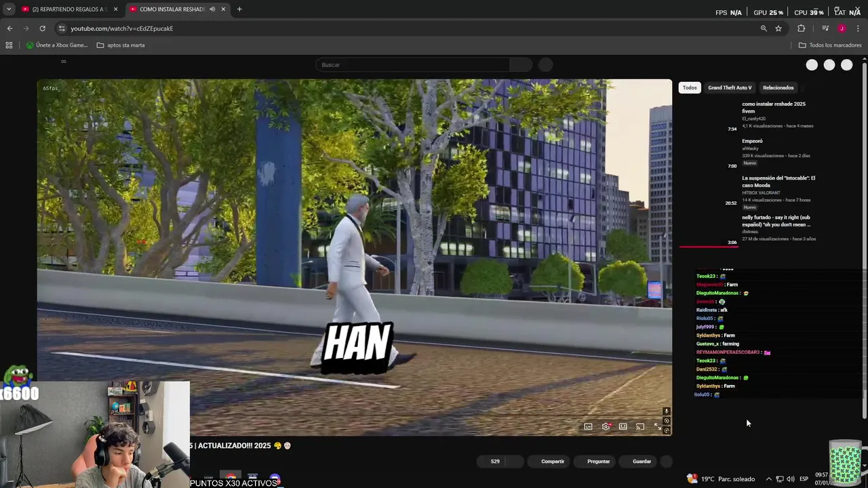Viewport: 868px width, 488px height.
Task: Close the REPARTIENDO REGALOS tab
Action: [x=115, y=9]
